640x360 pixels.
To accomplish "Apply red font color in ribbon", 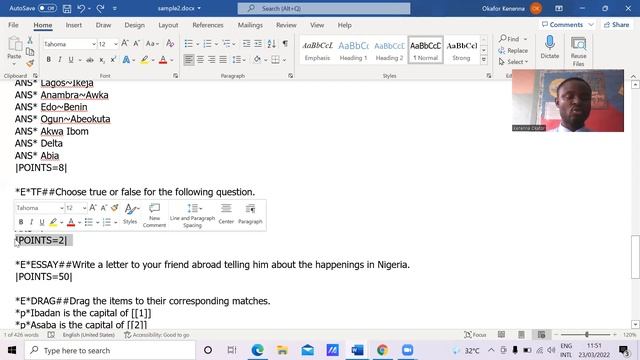I will pyautogui.click(x=163, y=60).
